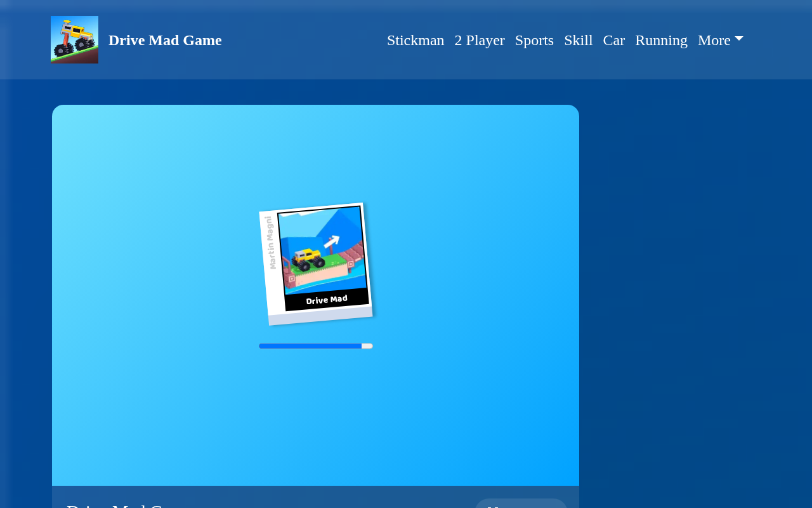Click the Drive Mad game cover thumbnail
The image size is (812, 508).
(x=317, y=264)
